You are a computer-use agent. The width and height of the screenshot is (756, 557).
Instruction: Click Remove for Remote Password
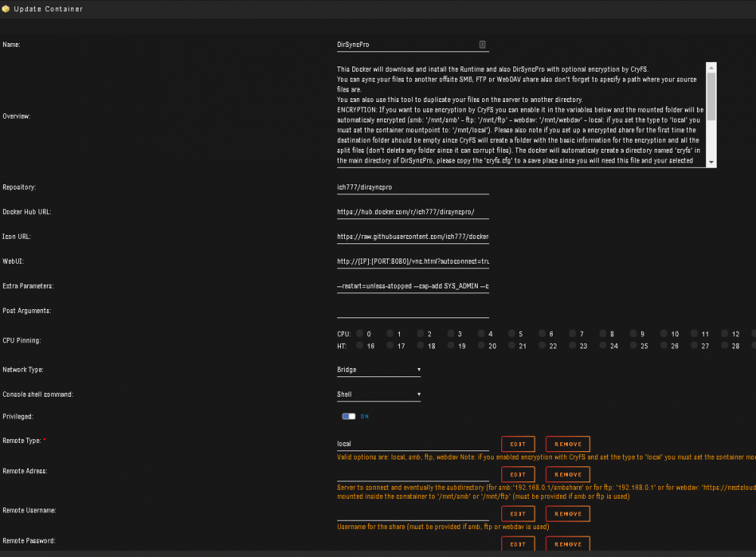coord(568,544)
